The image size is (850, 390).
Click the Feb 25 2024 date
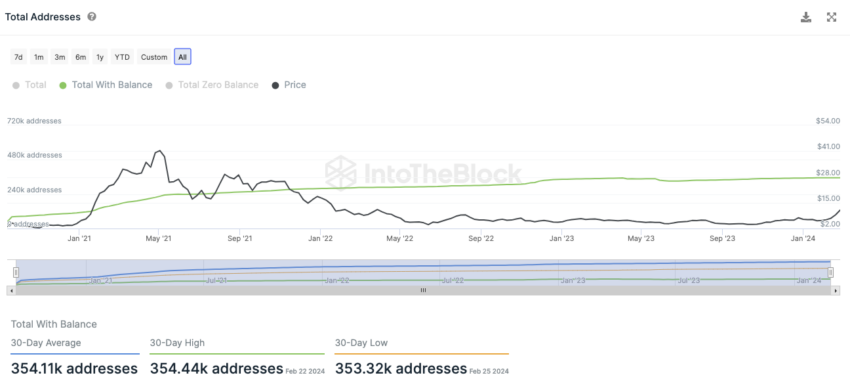coord(489,372)
